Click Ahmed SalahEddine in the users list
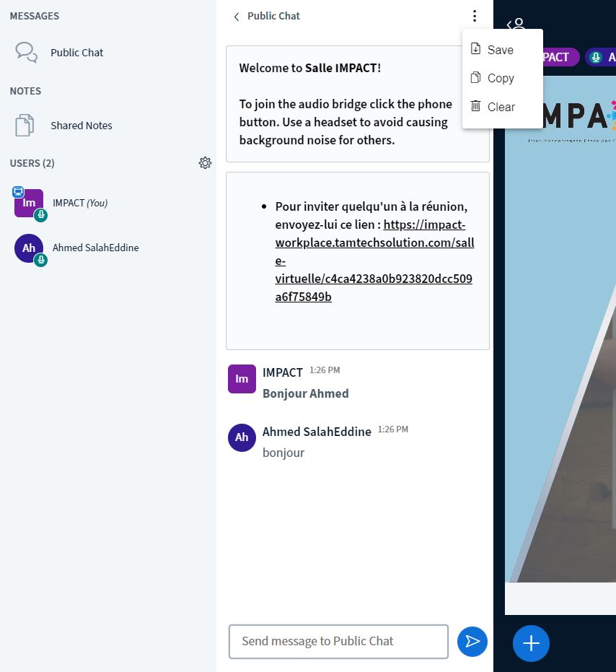Viewport: 616px width, 672px height. pos(95,248)
